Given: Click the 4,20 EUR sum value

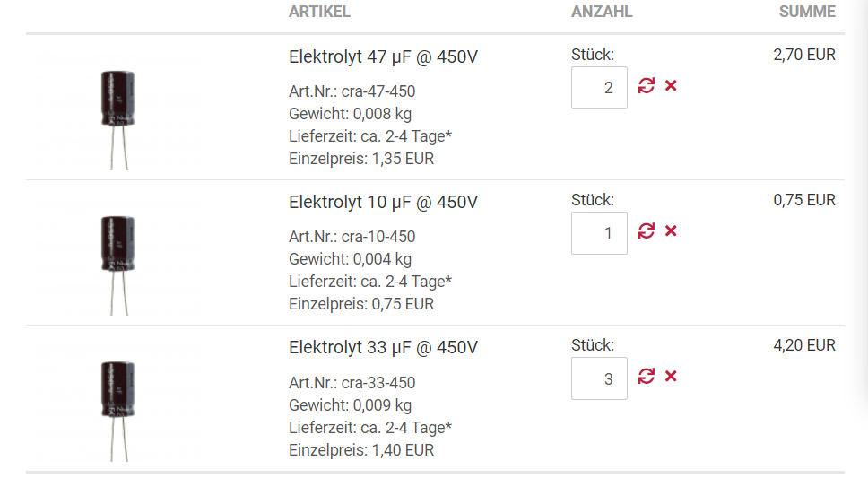Looking at the screenshot, I should point(804,345).
